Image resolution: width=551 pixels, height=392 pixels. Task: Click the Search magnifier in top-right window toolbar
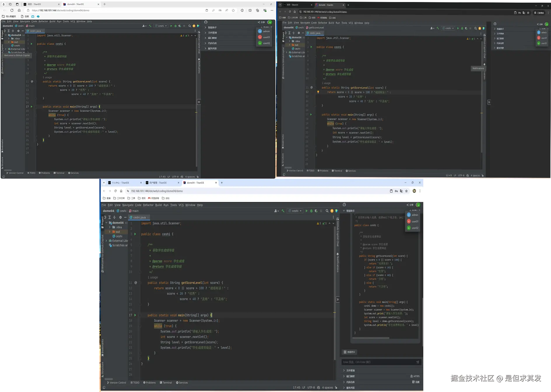475,28
